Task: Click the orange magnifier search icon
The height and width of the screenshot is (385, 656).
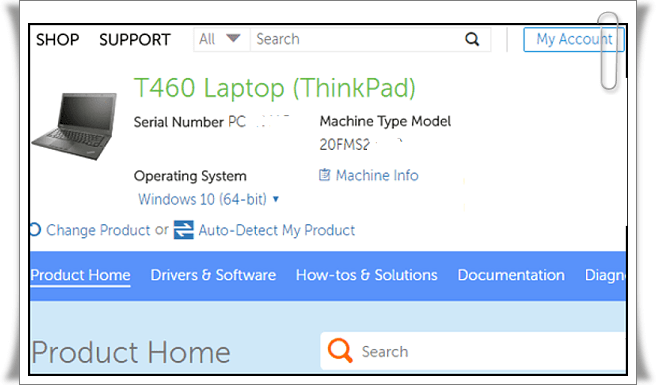Action: point(340,350)
